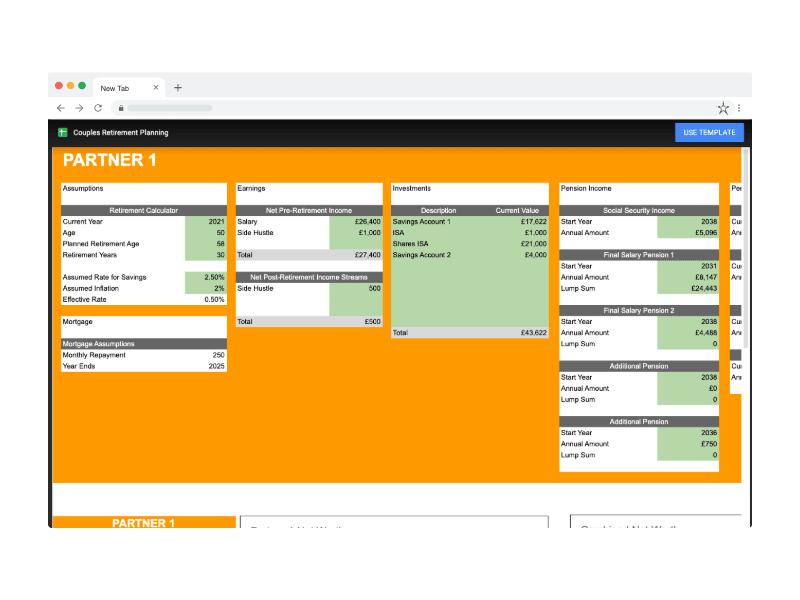Bookmark page with the star icon
Viewport: 800px width, 600px height.
723,108
